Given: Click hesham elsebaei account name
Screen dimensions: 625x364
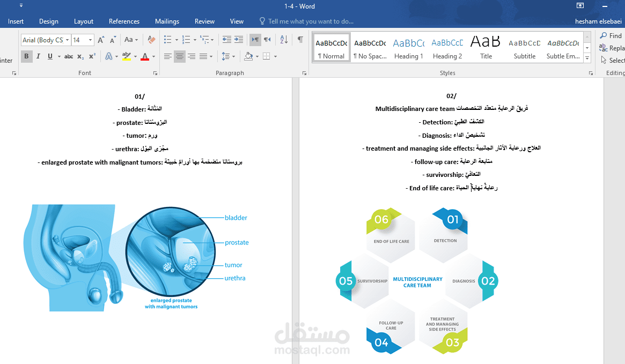Looking at the screenshot, I should [598, 21].
